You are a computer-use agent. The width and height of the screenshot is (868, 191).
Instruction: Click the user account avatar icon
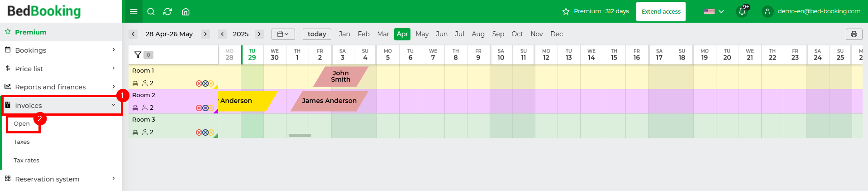point(767,11)
